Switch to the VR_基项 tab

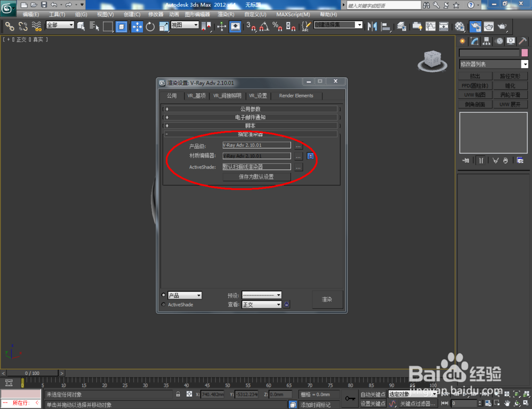point(196,96)
